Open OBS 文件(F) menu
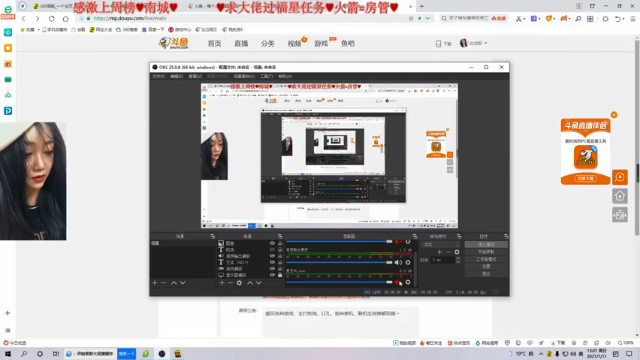640x360 pixels. [158, 76]
